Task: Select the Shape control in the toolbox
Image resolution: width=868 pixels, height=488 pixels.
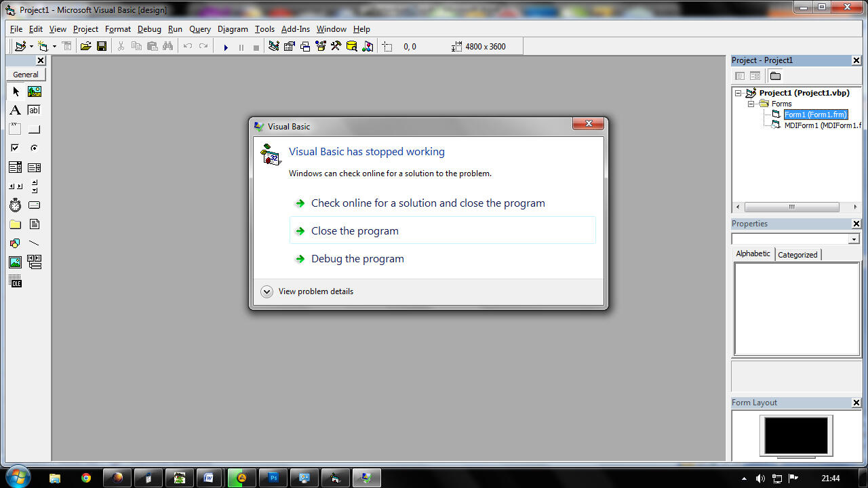Action: coord(16,243)
